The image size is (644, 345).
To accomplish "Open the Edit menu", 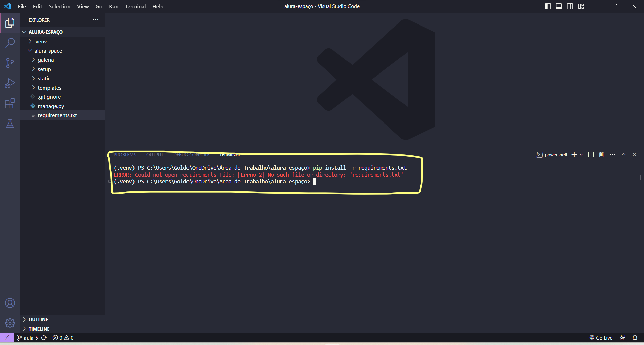I will (x=37, y=6).
